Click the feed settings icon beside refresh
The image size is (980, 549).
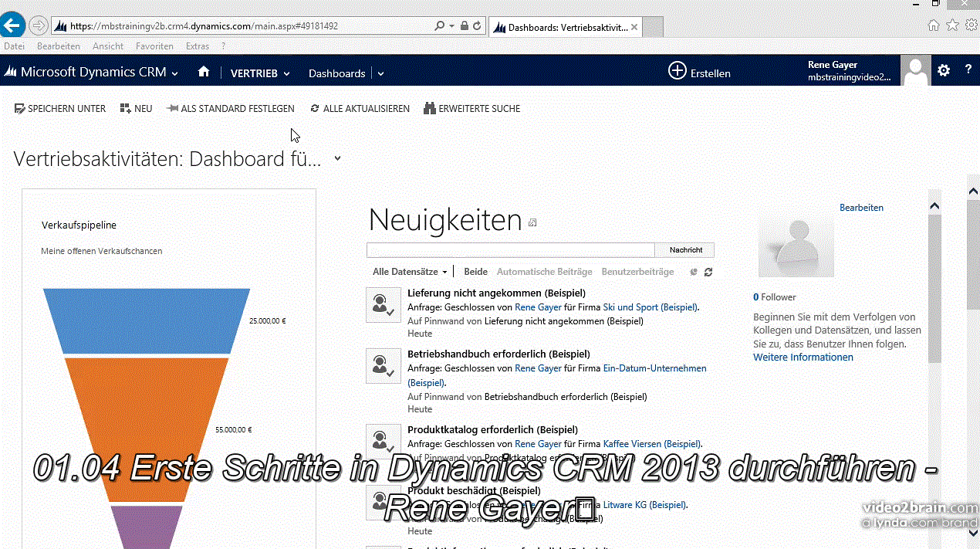694,272
